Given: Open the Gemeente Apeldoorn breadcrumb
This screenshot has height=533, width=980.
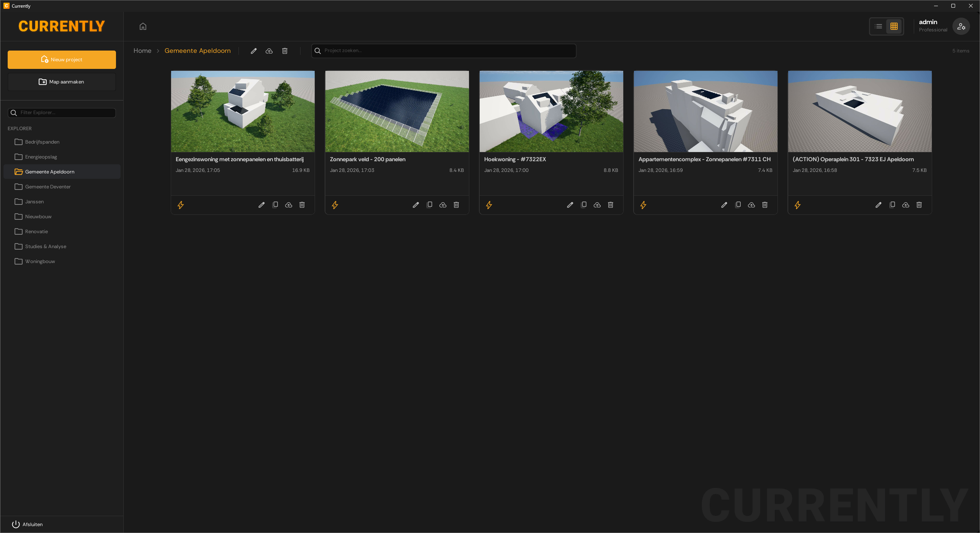Looking at the screenshot, I should pyautogui.click(x=198, y=51).
